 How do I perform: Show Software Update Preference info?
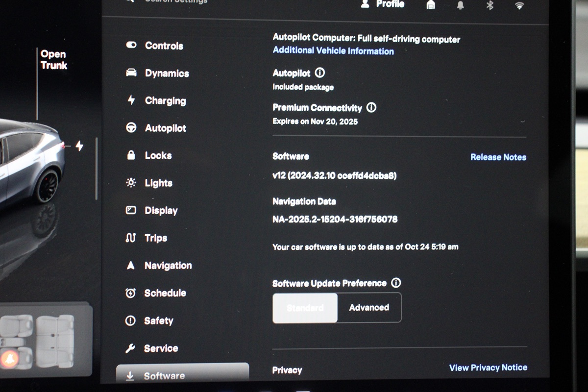tap(396, 283)
